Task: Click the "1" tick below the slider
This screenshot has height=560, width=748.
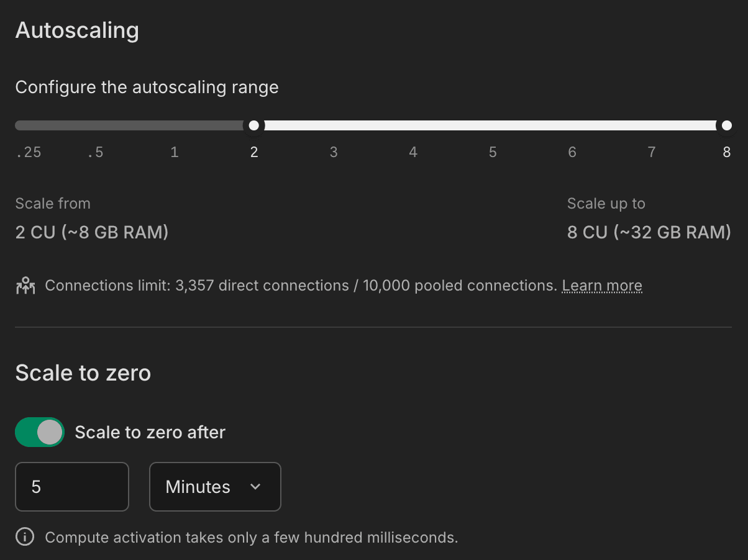Action: coord(175,151)
